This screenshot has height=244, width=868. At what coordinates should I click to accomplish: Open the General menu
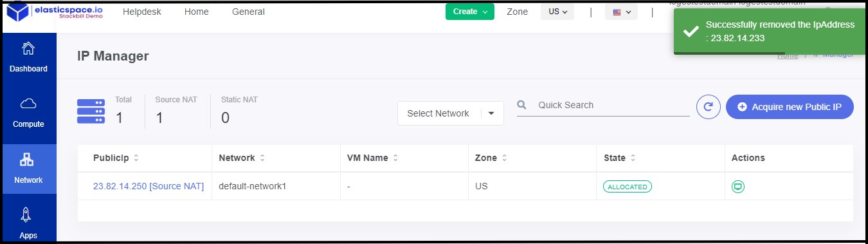[x=248, y=12]
